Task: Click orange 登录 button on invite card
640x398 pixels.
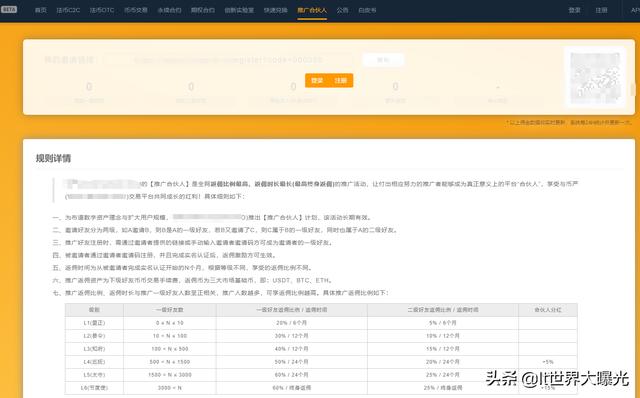Action: click(317, 80)
